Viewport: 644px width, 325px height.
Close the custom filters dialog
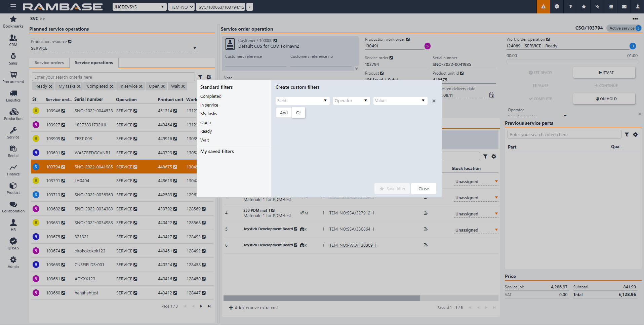424,189
